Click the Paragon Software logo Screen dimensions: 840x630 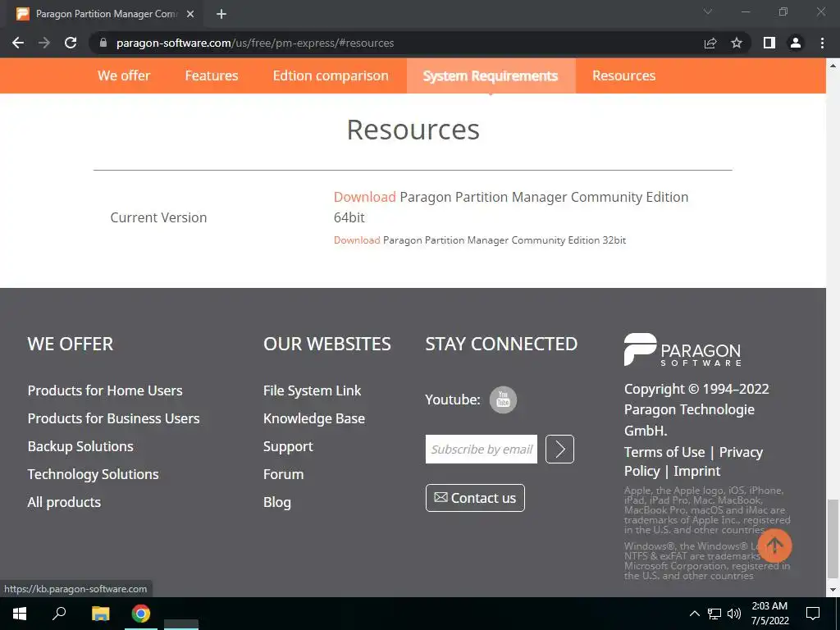(682, 349)
